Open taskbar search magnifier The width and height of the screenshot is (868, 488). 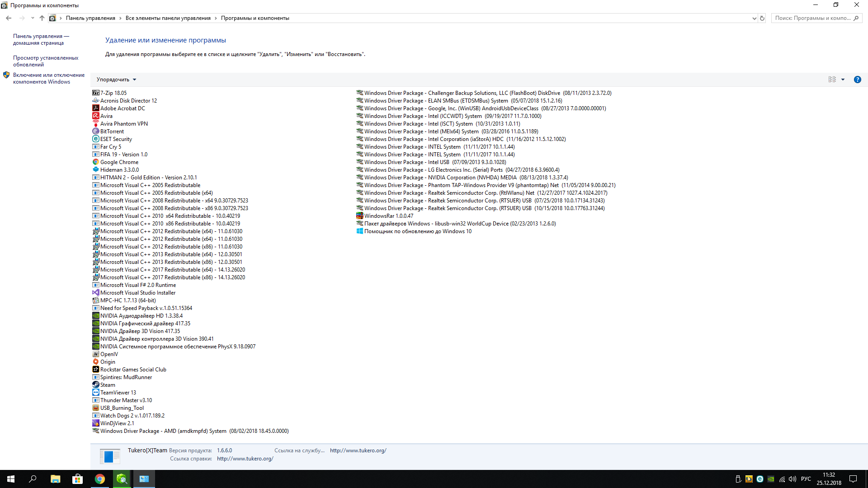click(x=33, y=479)
